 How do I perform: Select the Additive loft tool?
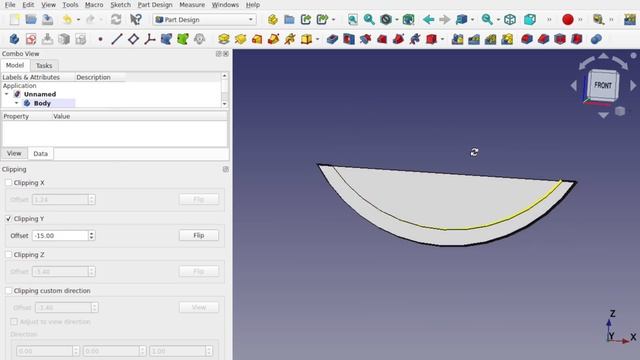257,39
